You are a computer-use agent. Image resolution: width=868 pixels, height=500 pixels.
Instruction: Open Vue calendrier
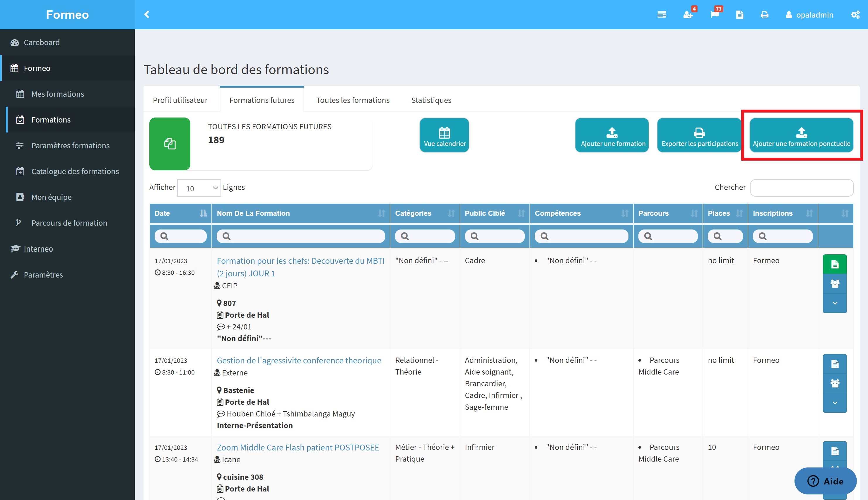(x=444, y=135)
